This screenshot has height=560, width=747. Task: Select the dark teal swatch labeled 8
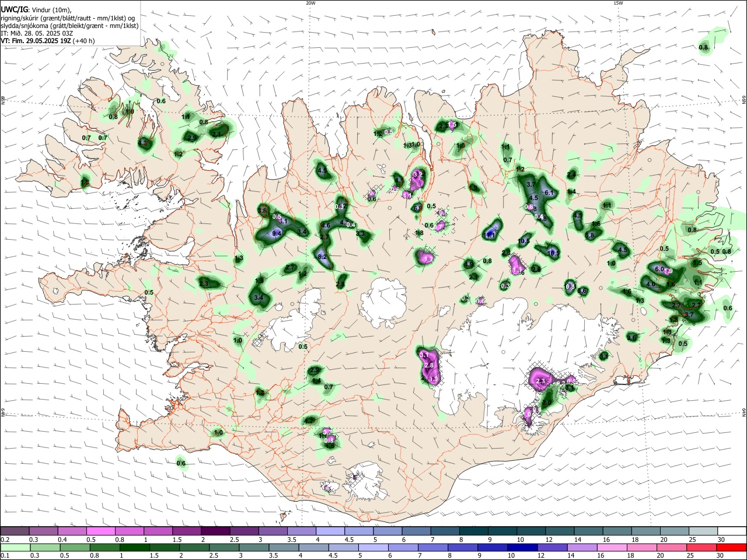[474, 531]
